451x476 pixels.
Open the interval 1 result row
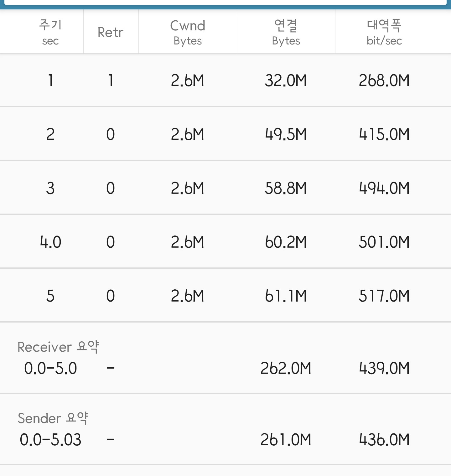click(x=225, y=80)
